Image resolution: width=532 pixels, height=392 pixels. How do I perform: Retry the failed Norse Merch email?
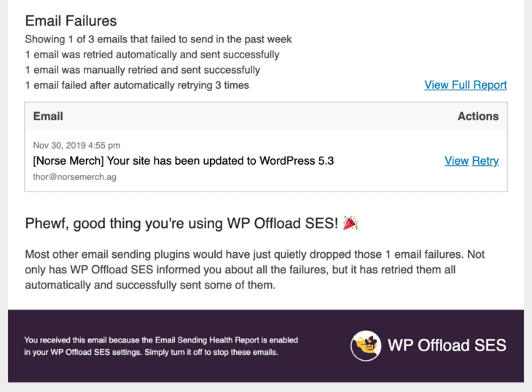pyautogui.click(x=485, y=161)
